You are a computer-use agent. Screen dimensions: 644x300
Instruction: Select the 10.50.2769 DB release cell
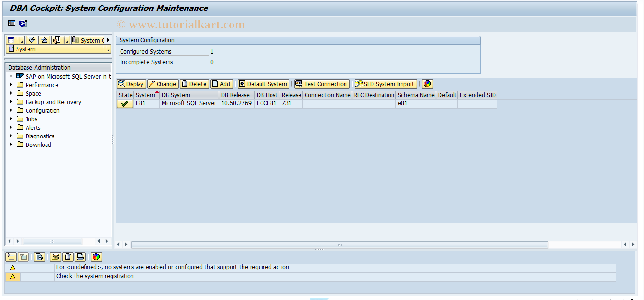tap(237, 103)
